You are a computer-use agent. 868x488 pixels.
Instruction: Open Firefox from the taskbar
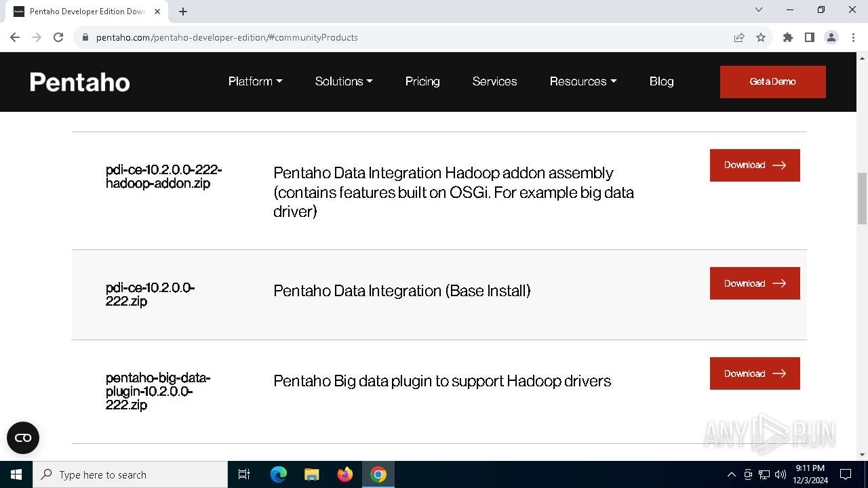[x=345, y=474]
